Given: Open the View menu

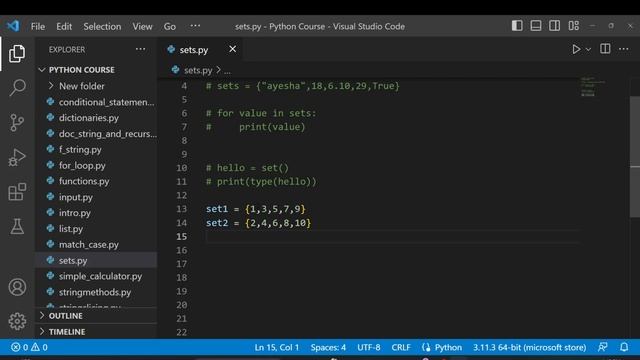Looking at the screenshot, I should (x=142, y=27).
